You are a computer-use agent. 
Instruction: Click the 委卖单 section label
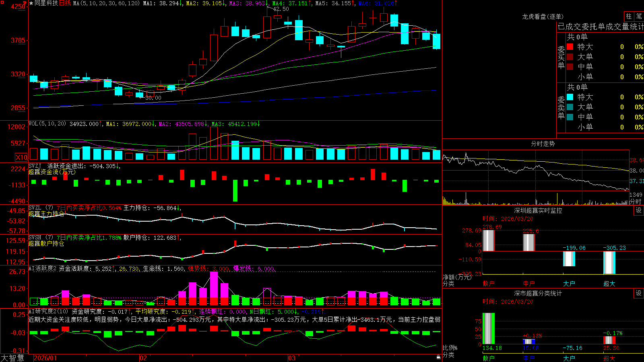[561, 107]
